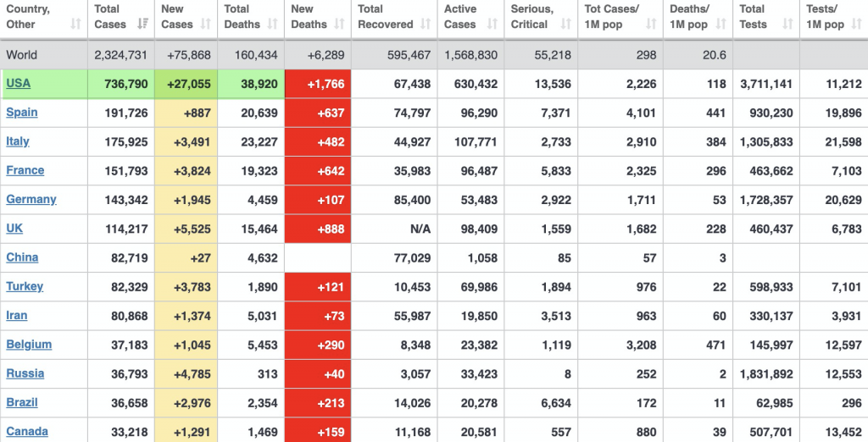The width and height of the screenshot is (868, 442).
Task: Sort by Total Recovered arrows icon
Action: point(426,25)
